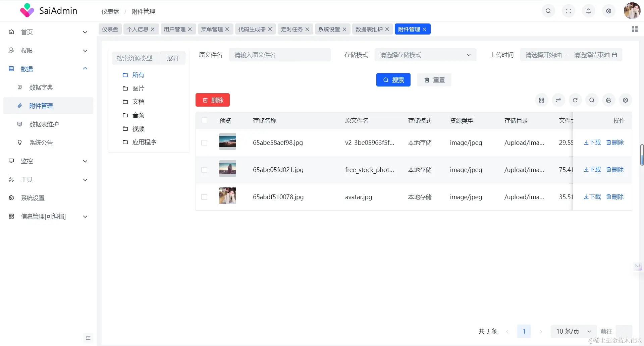
Task: Enter fullscreen mode via header icon
Action: [568, 11]
